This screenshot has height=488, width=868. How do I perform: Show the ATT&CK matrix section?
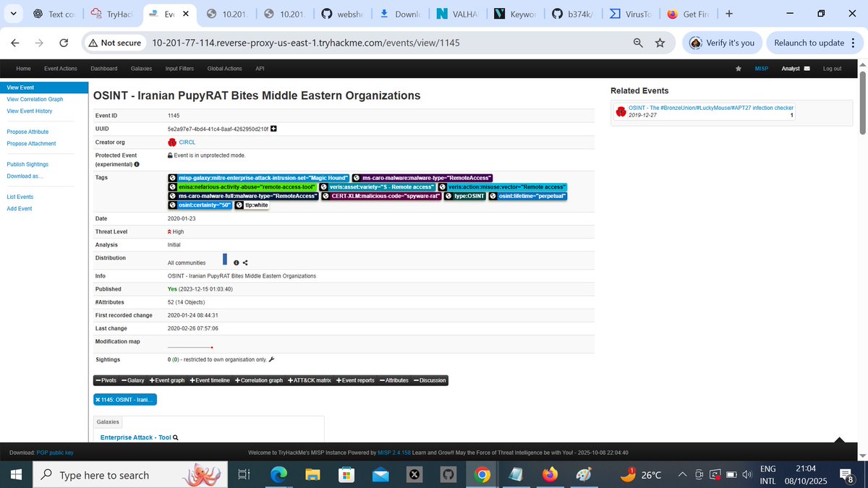pyautogui.click(x=310, y=380)
